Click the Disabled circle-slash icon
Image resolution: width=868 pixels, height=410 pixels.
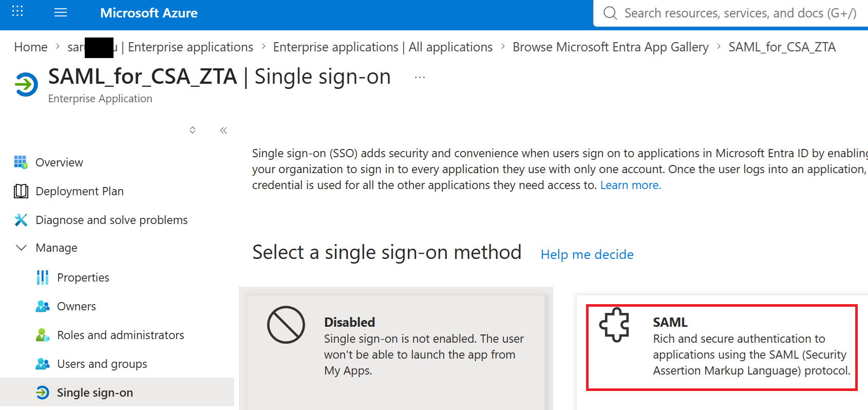click(286, 325)
